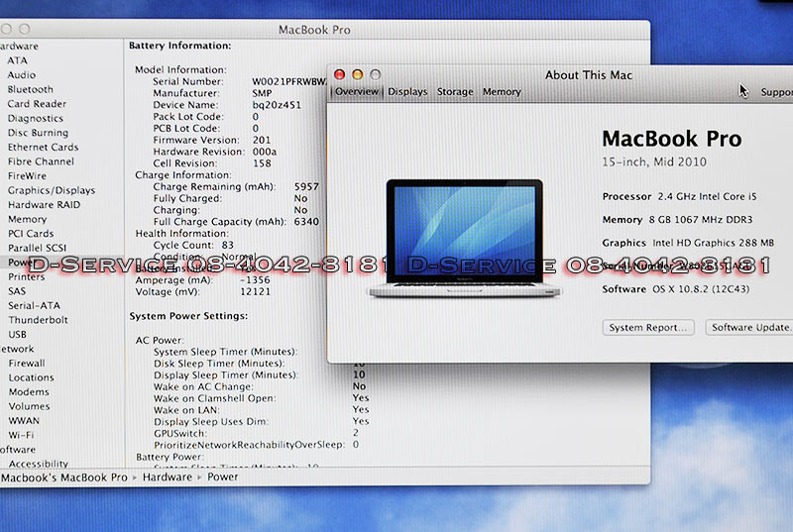Open Wi-Fi network section
The image size is (793, 532).
pos(21,435)
